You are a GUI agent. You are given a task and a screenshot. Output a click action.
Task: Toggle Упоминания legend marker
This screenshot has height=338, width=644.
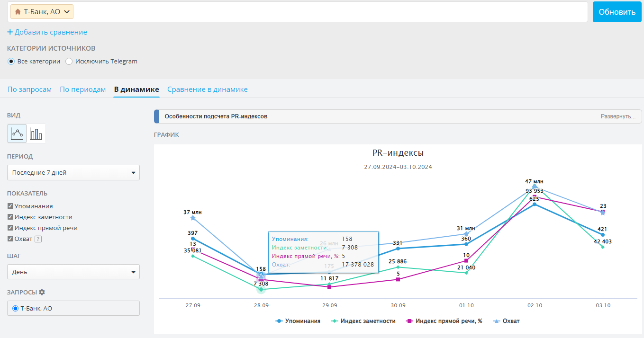pos(279,321)
